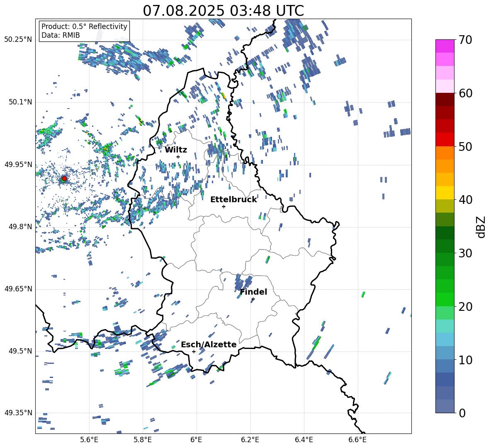Screen dimensions: 491x448
Task: Click the cross marker below Esch/Alzette
Action: click(x=194, y=351)
